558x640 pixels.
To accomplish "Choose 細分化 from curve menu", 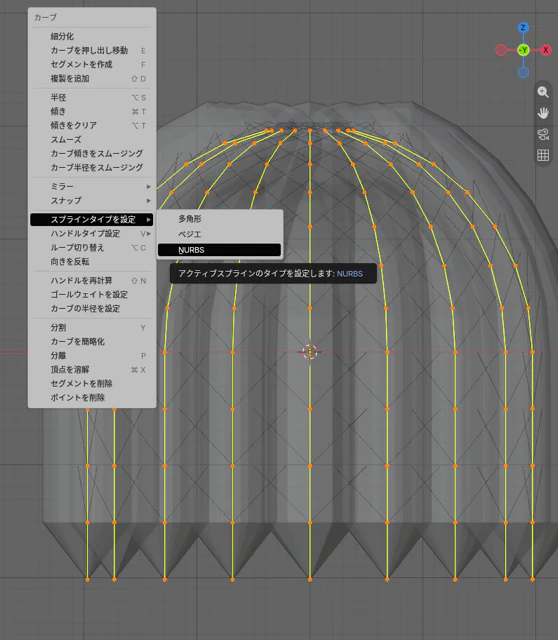I will (x=92, y=36).
